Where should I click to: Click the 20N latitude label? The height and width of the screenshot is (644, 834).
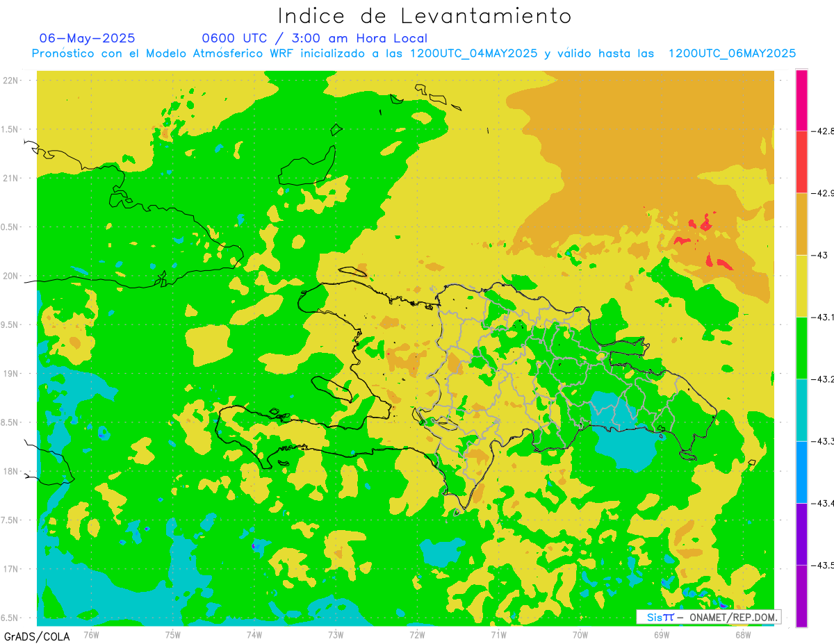pyautogui.click(x=10, y=276)
